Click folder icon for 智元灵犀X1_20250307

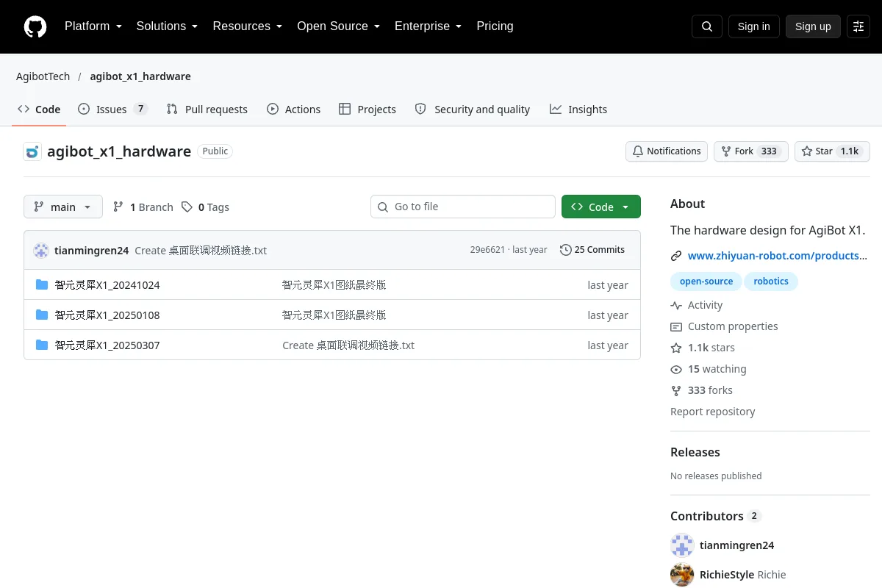coord(42,345)
